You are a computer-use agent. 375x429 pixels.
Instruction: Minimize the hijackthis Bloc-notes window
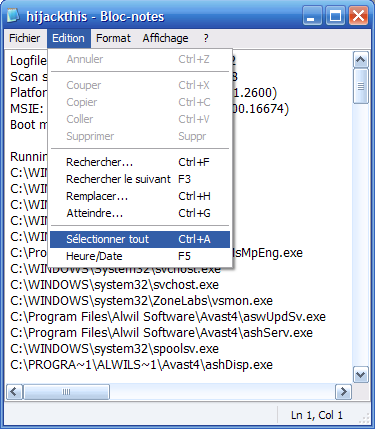pos(312,16)
